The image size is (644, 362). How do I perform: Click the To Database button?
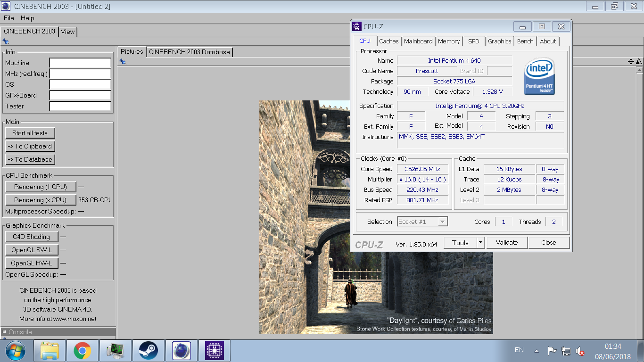(x=30, y=159)
